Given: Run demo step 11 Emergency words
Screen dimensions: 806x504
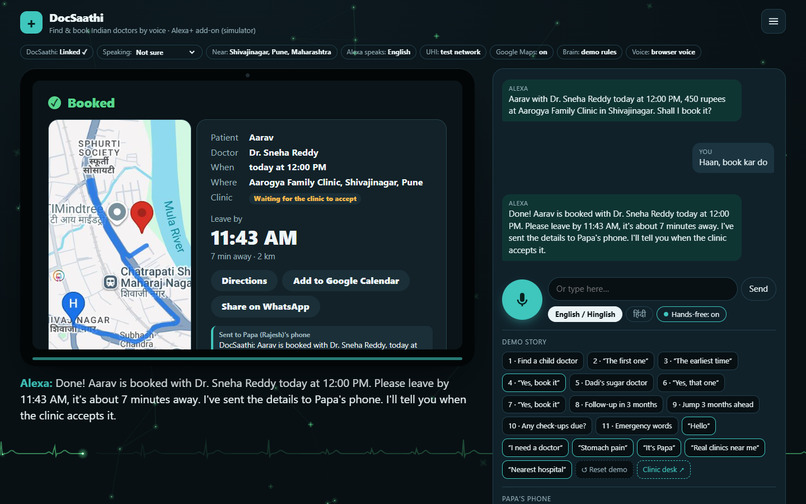Looking at the screenshot, I should [x=637, y=426].
